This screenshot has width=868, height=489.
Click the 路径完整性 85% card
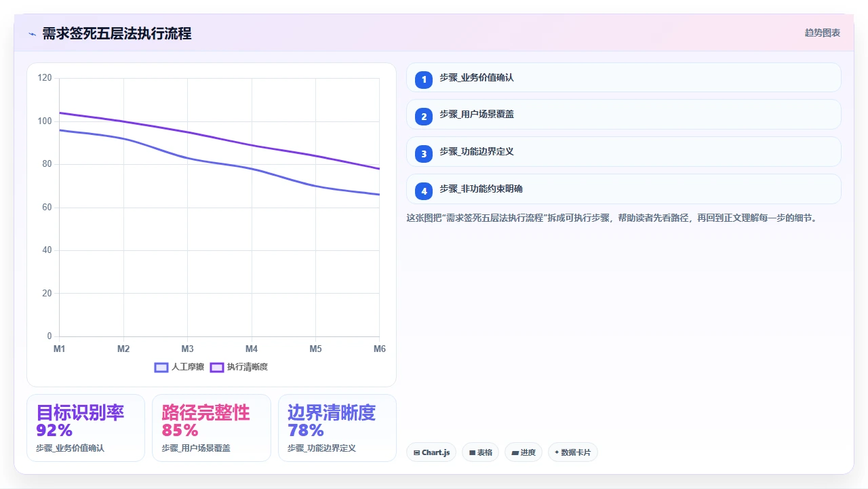(212, 428)
